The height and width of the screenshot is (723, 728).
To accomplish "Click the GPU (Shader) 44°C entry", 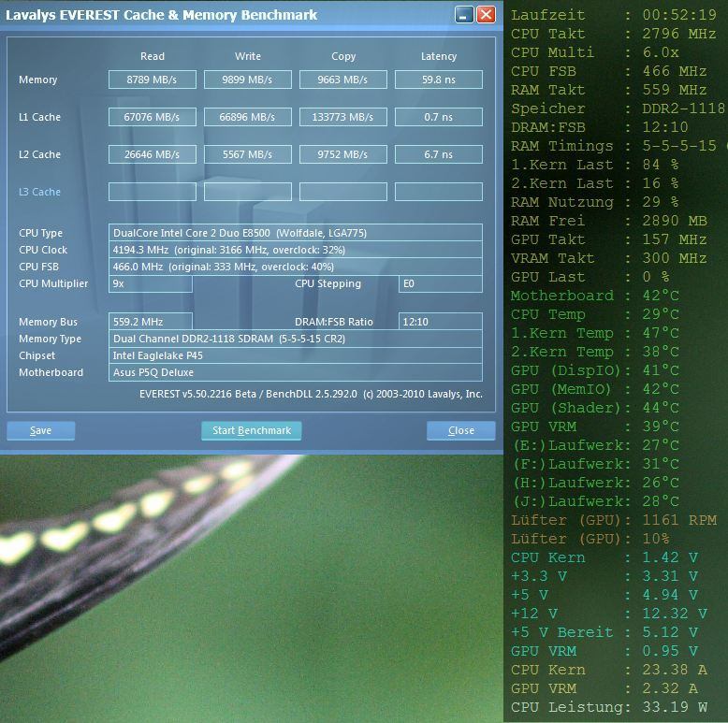I will click(x=595, y=408).
